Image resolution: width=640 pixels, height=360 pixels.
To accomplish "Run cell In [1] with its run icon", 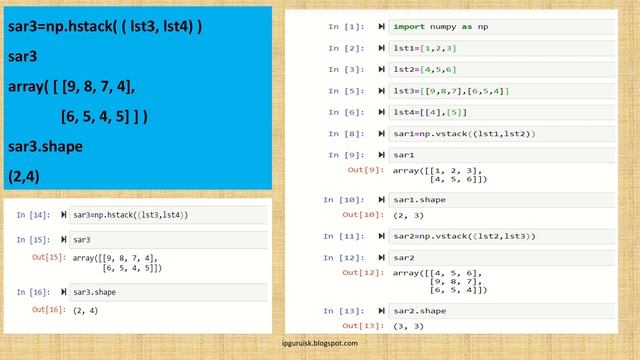I will 381,27.
